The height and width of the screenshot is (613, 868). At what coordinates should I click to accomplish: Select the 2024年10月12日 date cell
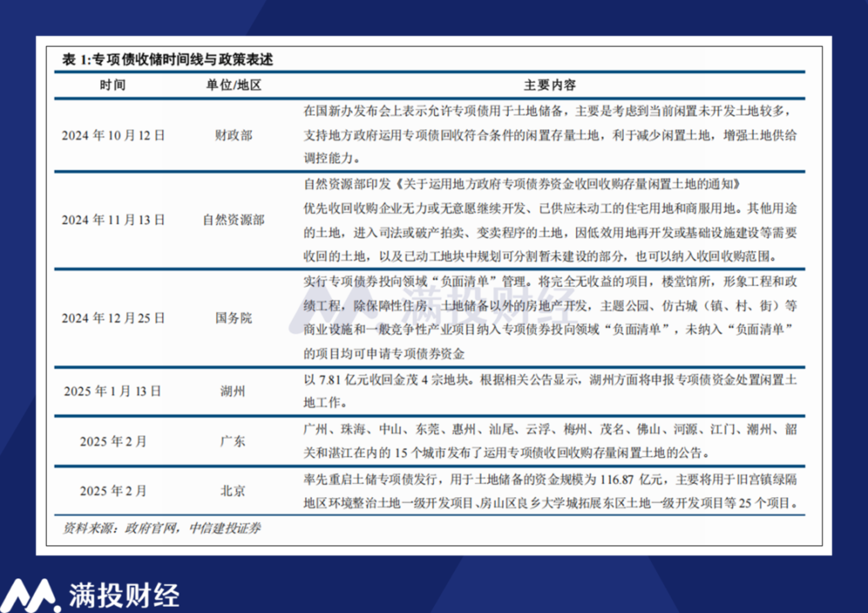coord(113,136)
